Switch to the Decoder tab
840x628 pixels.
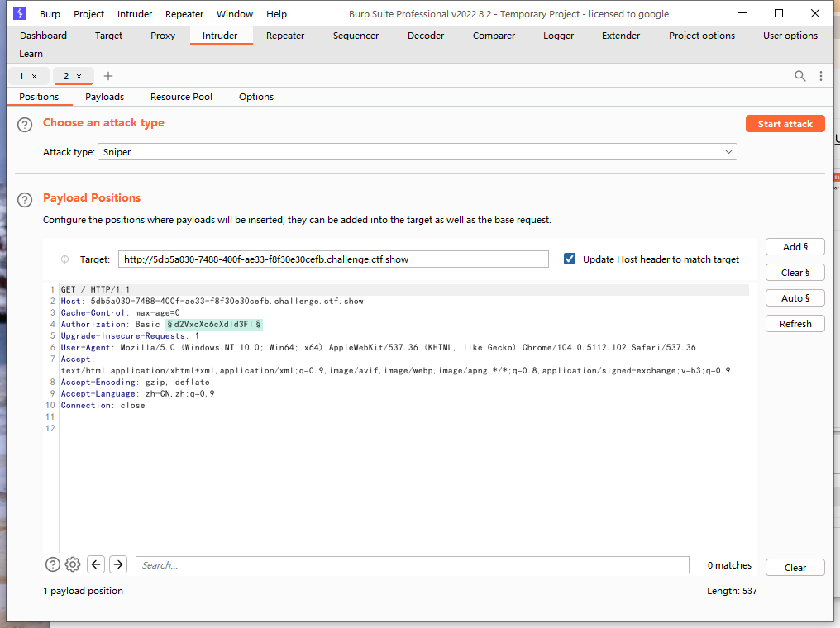[426, 36]
